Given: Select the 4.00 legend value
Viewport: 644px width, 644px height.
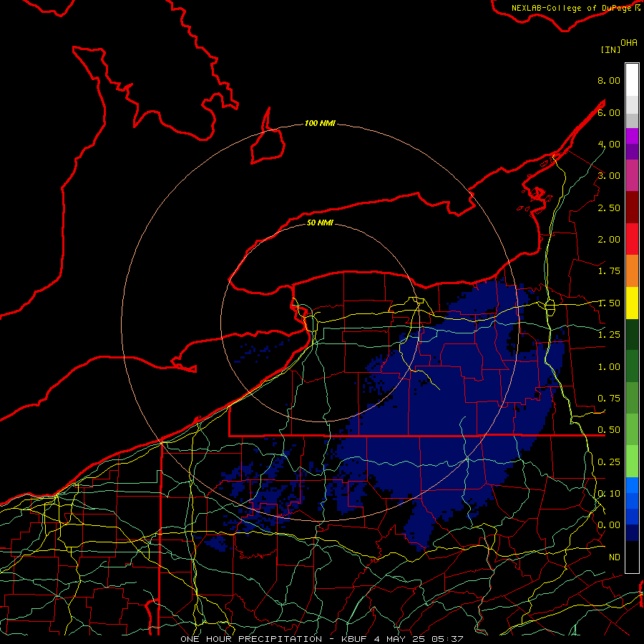Looking at the screenshot, I should click(x=609, y=144).
